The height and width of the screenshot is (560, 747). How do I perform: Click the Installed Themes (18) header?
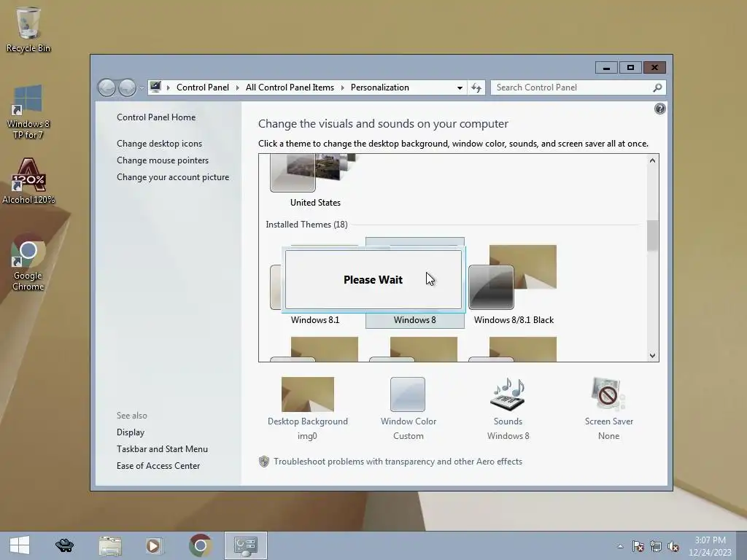pos(306,225)
